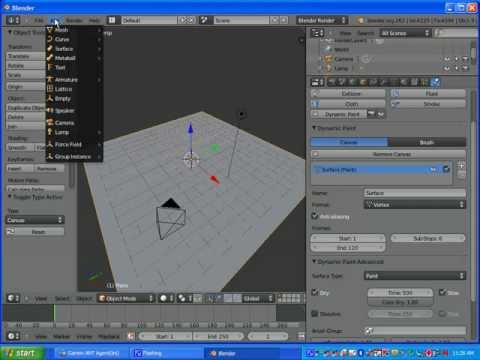Click the Lamp object icon in outliner
This screenshot has width=480, height=360.
329,68
